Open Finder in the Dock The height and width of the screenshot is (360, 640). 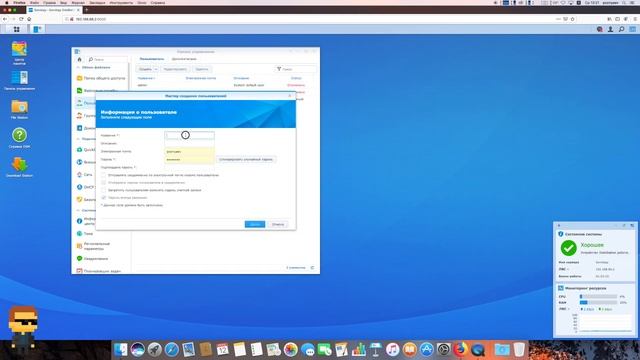click(x=121, y=350)
